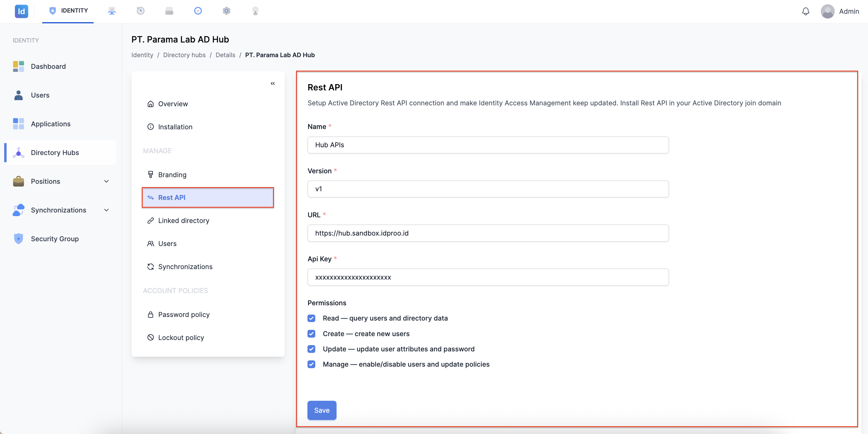Uncheck the Manage permission checkbox
868x434 pixels.
(x=311, y=364)
